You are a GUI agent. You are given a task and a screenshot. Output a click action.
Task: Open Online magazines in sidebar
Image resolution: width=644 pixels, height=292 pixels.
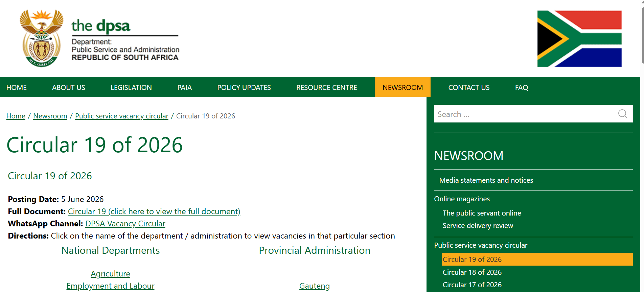pos(462,199)
